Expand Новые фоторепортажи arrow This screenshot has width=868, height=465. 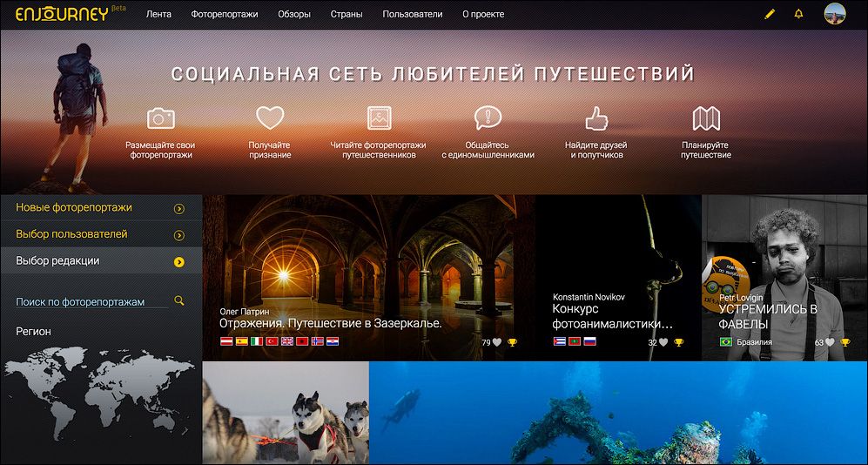click(x=178, y=209)
